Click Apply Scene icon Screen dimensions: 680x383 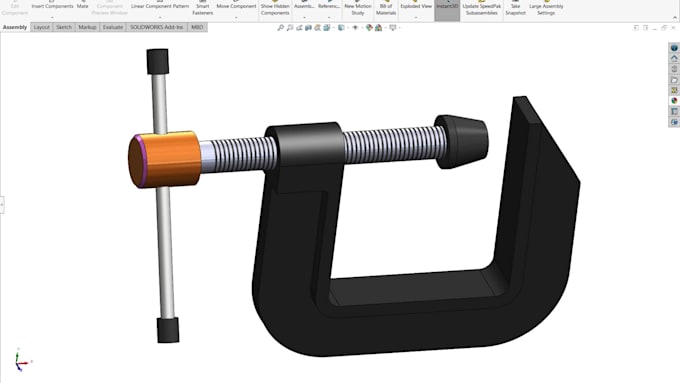379,27
